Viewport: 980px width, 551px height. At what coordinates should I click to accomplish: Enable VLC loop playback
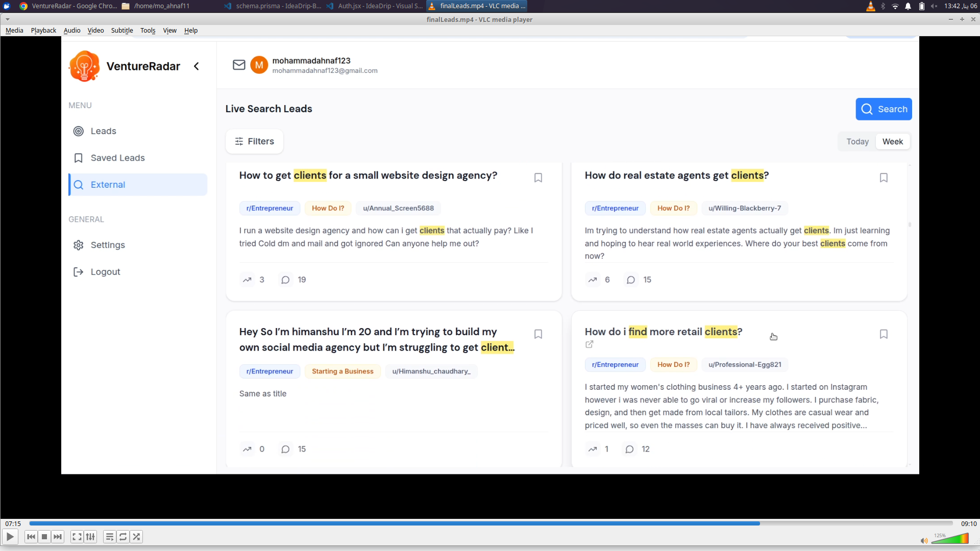123,537
